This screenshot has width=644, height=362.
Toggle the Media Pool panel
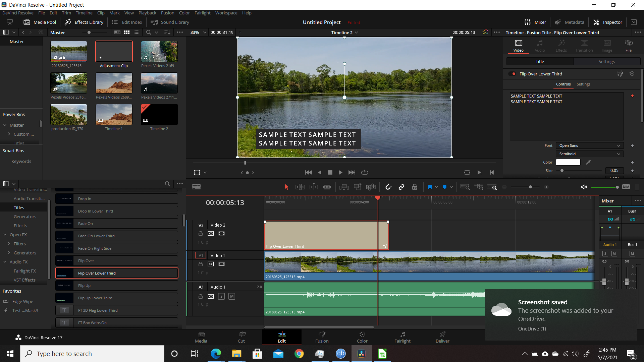40,22
